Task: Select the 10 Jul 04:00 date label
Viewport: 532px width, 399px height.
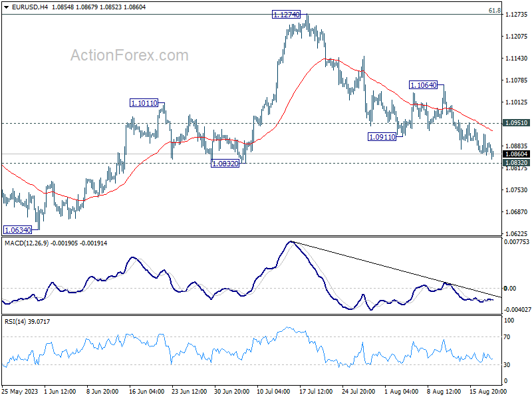Action: point(273,392)
